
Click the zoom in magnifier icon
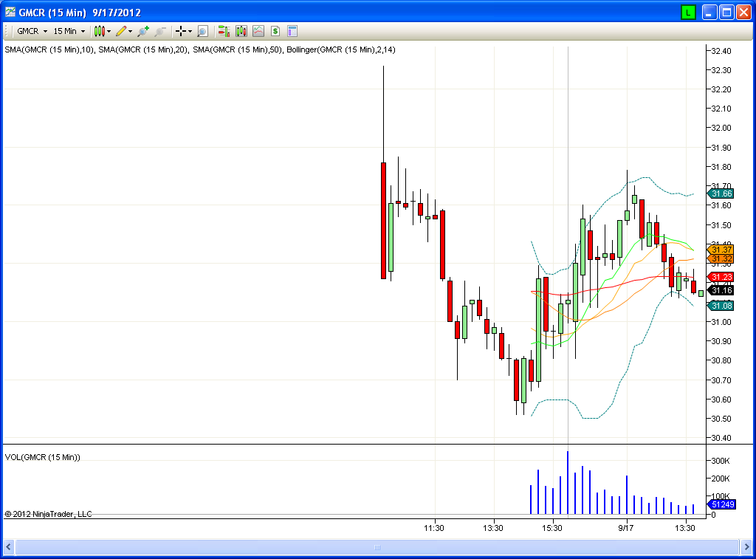(143, 31)
